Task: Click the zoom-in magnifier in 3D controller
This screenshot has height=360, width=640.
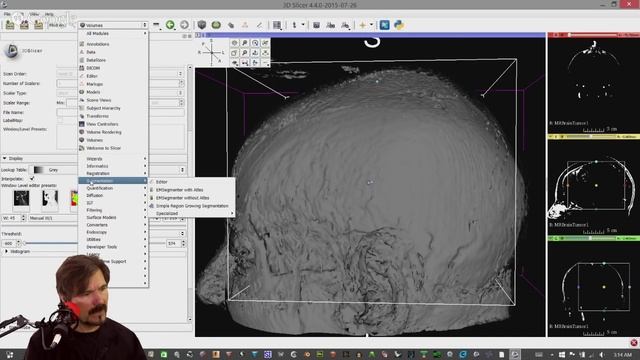Action: click(244, 43)
